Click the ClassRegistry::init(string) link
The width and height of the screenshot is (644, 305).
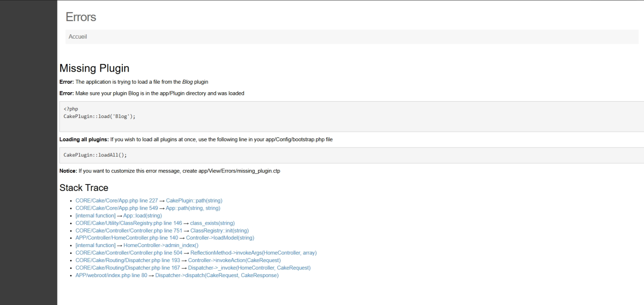click(x=219, y=231)
